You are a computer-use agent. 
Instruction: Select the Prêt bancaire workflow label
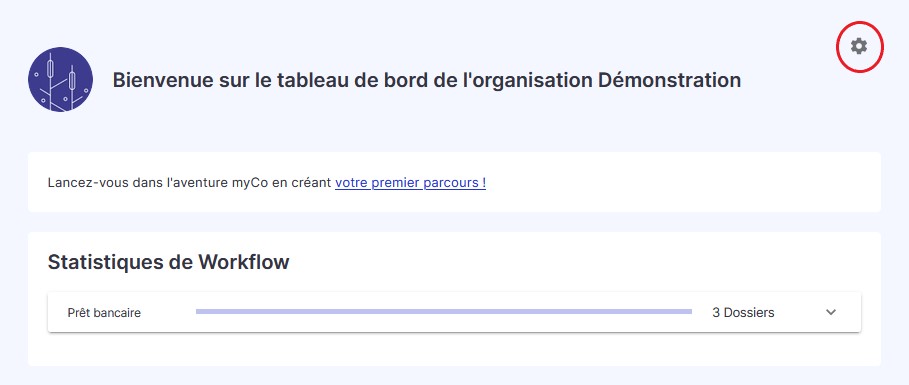click(104, 313)
